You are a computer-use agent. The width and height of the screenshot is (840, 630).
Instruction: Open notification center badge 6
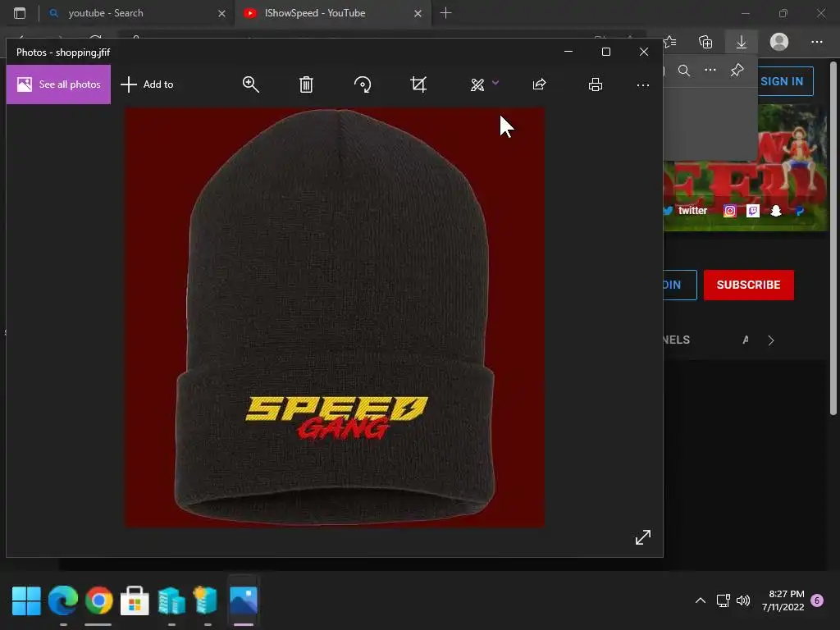click(817, 600)
